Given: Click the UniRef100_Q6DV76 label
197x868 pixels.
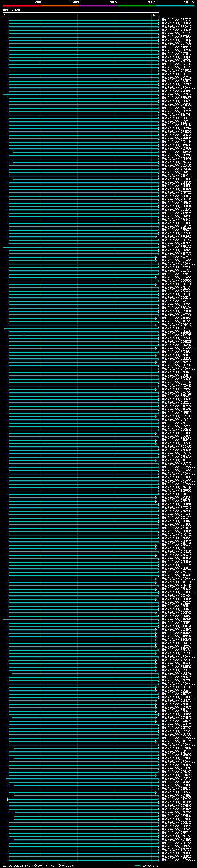Looking at the screenshot, I should 177,111.
